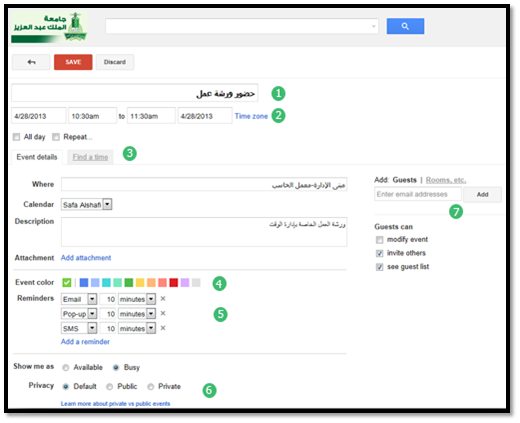The height and width of the screenshot is (423, 520).
Task: Click the red SAVE button
Action: (73, 62)
